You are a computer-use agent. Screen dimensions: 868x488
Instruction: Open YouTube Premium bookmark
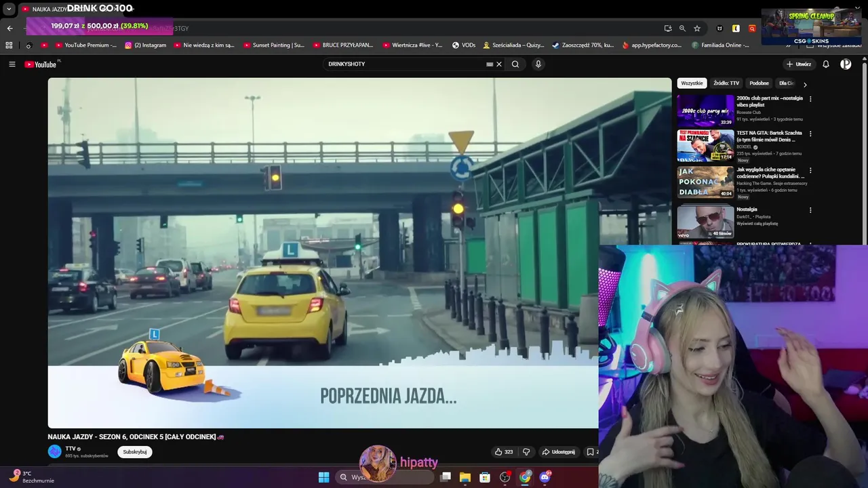[85, 45]
